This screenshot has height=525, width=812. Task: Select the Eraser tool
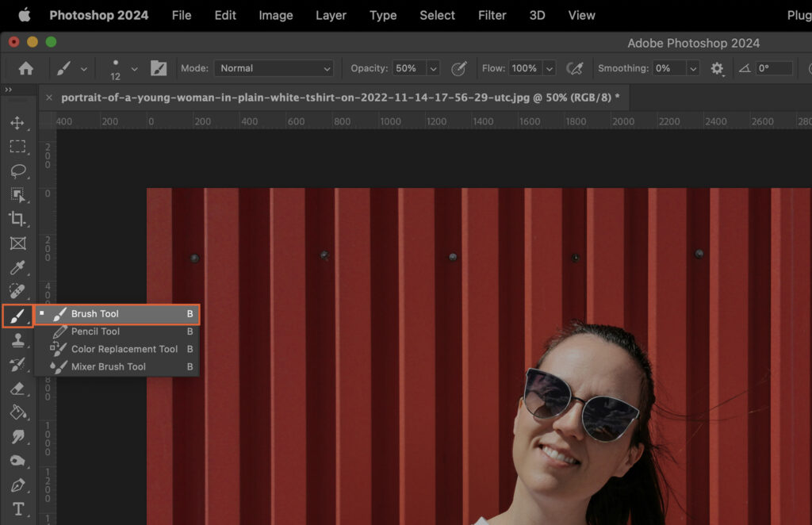17,389
